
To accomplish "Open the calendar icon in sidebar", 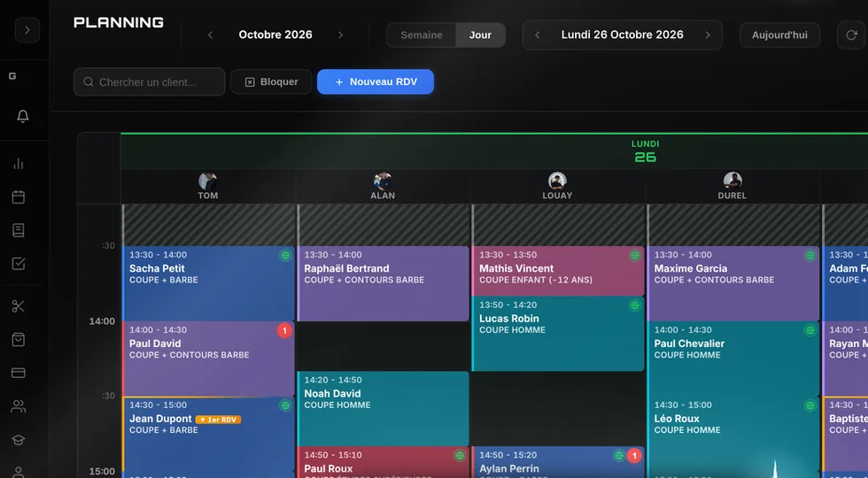I will tap(19, 197).
